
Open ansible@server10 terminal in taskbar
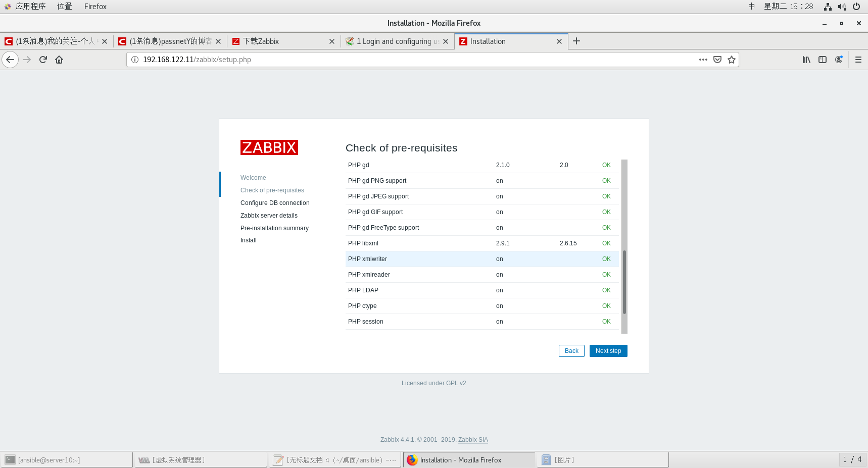pyautogui.click(x=67, y=460)
